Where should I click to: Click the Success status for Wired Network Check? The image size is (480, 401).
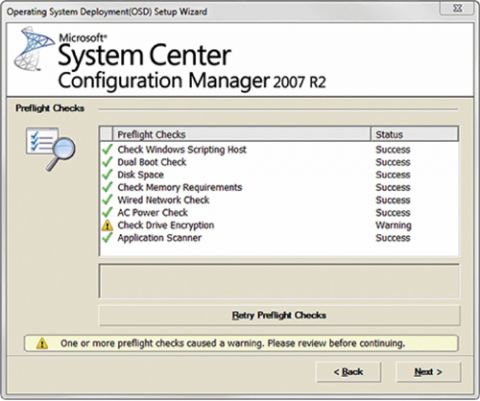pos(393,200)
